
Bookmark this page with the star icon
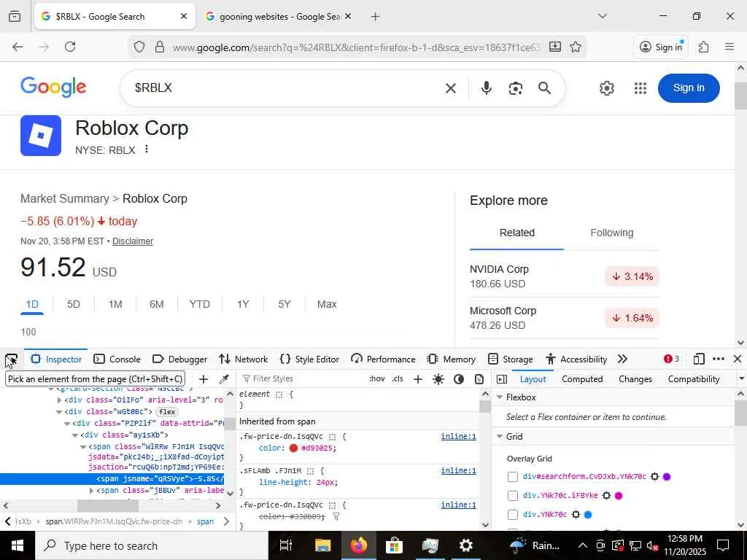pyautogui.click(x=576, y=47)
